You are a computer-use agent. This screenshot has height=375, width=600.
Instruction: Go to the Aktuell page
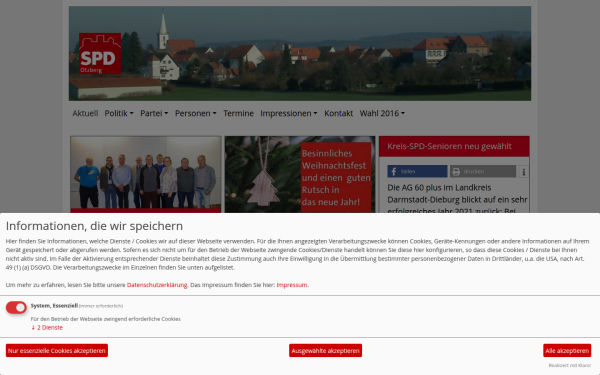coord(85,113)
